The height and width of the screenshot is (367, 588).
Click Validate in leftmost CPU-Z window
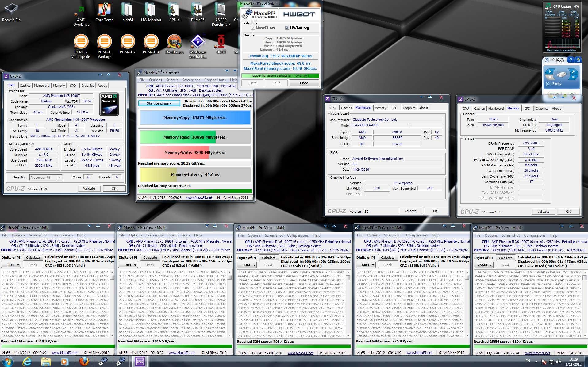pos(89,189)
